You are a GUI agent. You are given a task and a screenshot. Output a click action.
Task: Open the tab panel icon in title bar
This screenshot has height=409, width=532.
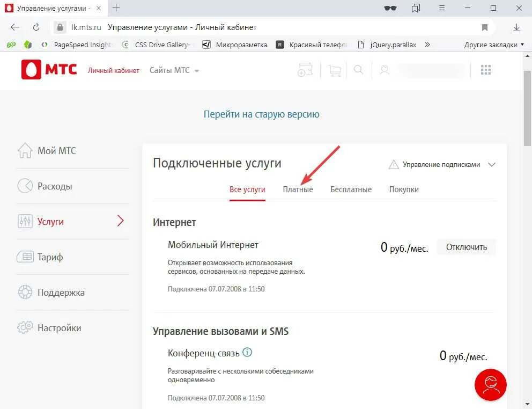[416, 8]
